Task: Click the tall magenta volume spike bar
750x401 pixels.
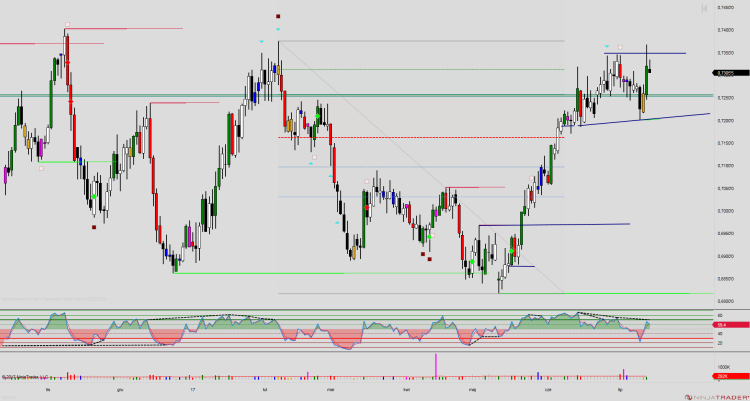Action: [436, 366]
